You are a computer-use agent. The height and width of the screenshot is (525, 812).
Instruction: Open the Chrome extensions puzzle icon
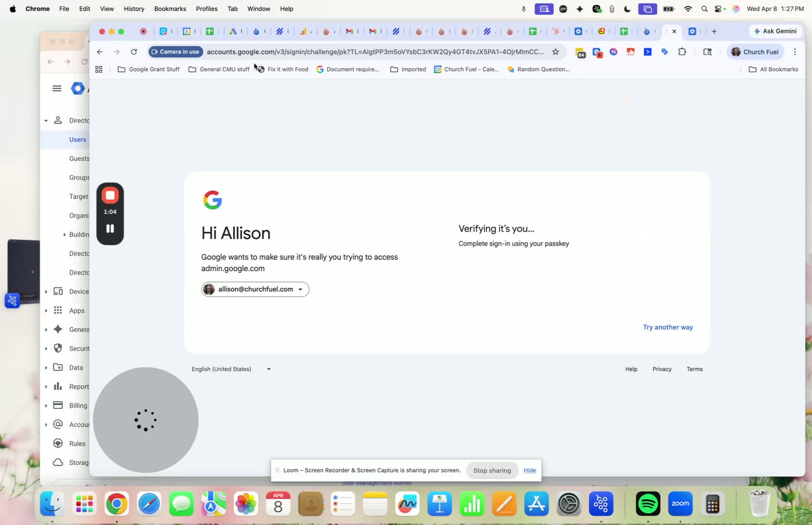(x=682, y=52)
